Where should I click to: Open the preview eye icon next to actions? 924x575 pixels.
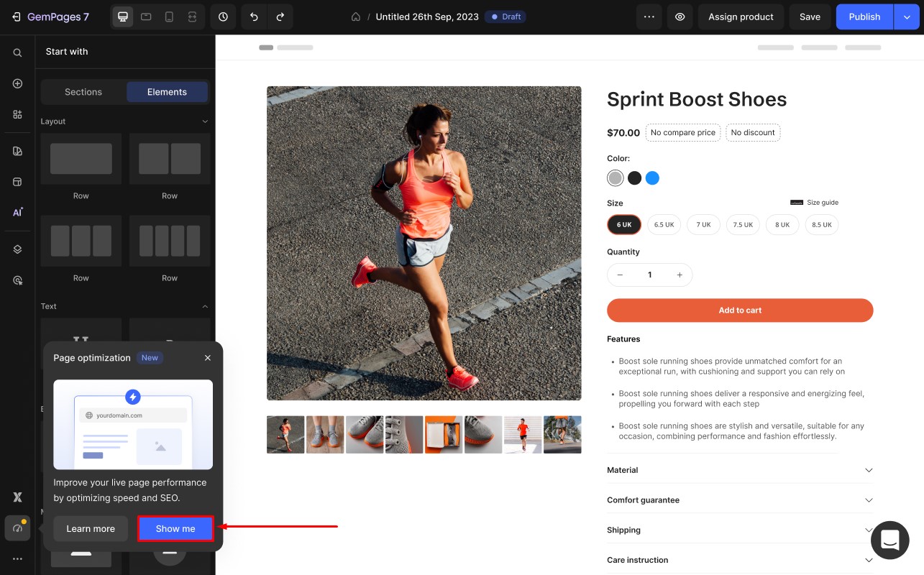coord(680,17)
